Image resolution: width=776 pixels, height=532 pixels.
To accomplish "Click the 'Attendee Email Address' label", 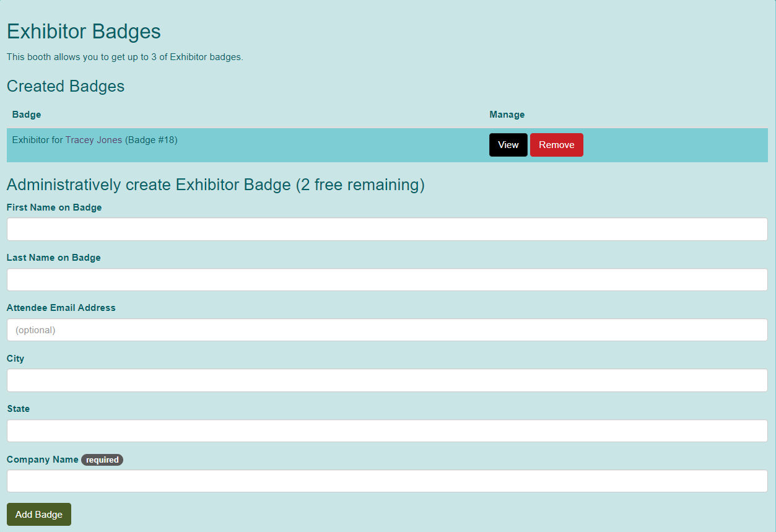I will pos(61,308).
